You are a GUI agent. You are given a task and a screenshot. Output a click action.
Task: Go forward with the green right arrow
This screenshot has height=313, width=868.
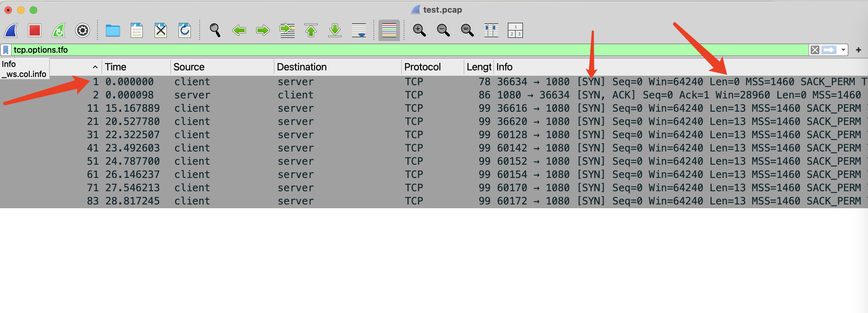pyautogui.click(x=263, y=30)
